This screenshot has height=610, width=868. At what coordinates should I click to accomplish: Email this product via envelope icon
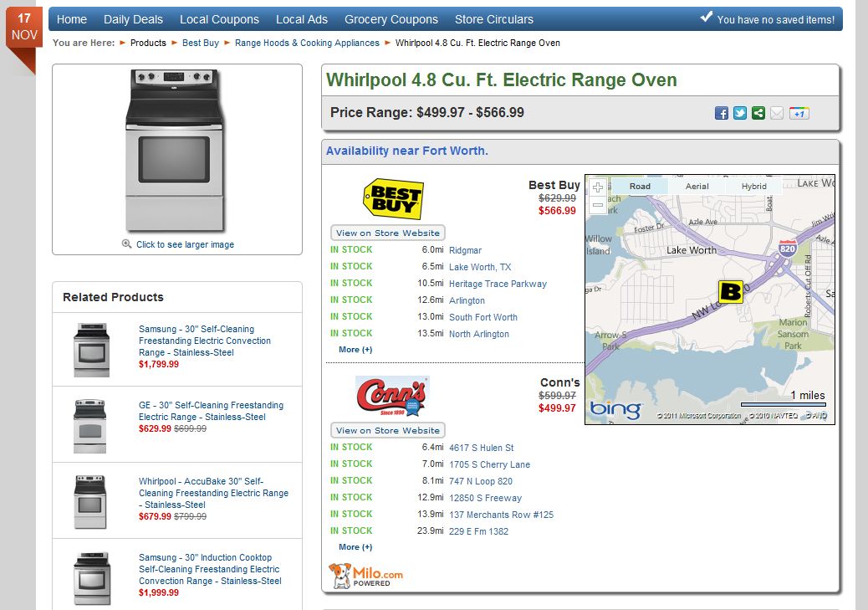pos(777,114)
